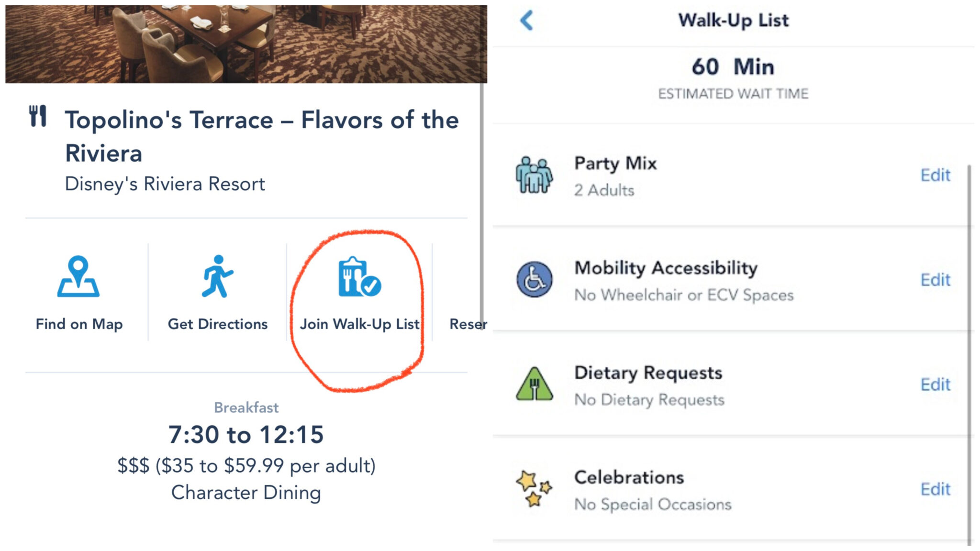Click the restaurant dining room photo
This screenshot has width=980, height=551.
coord(246,44)
